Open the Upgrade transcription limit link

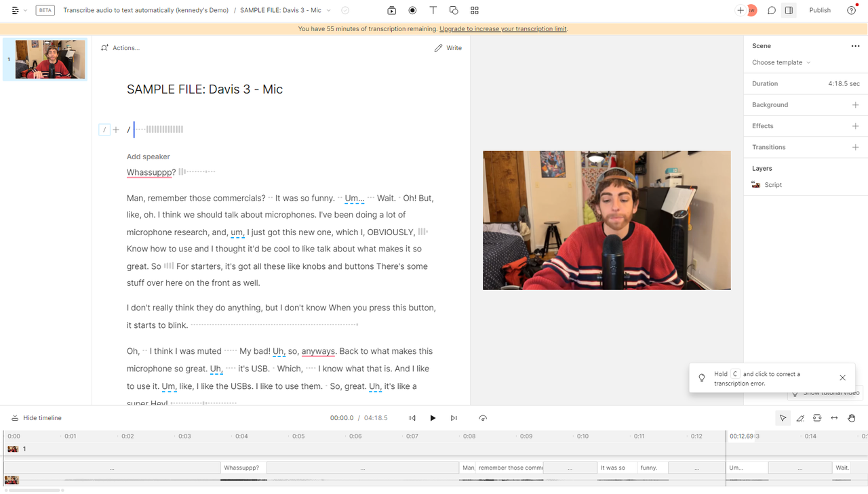click(x=502, y=28)
